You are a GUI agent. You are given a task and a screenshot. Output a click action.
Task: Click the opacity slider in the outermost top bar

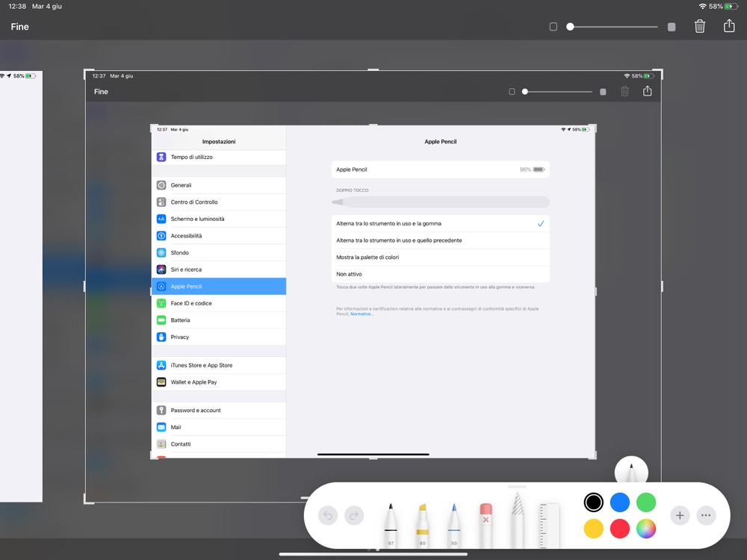(613, 27)
